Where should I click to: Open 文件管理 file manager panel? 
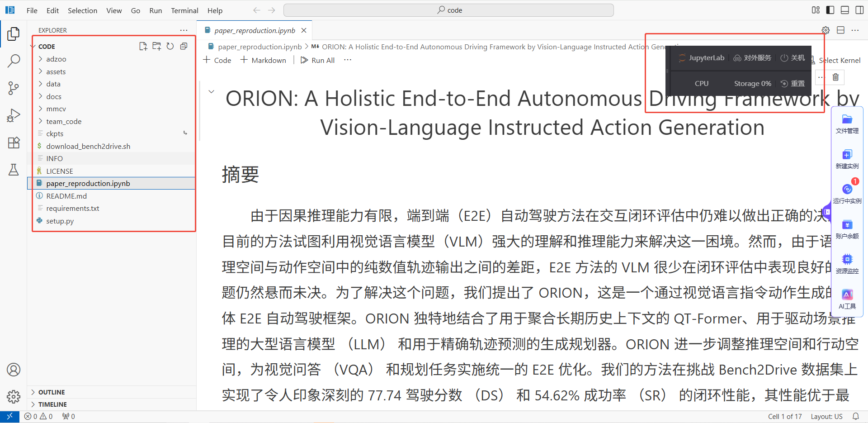847,124
